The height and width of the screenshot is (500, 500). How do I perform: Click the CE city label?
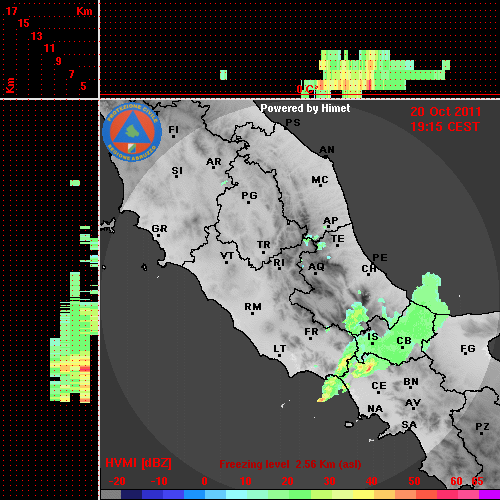point(379,386)
